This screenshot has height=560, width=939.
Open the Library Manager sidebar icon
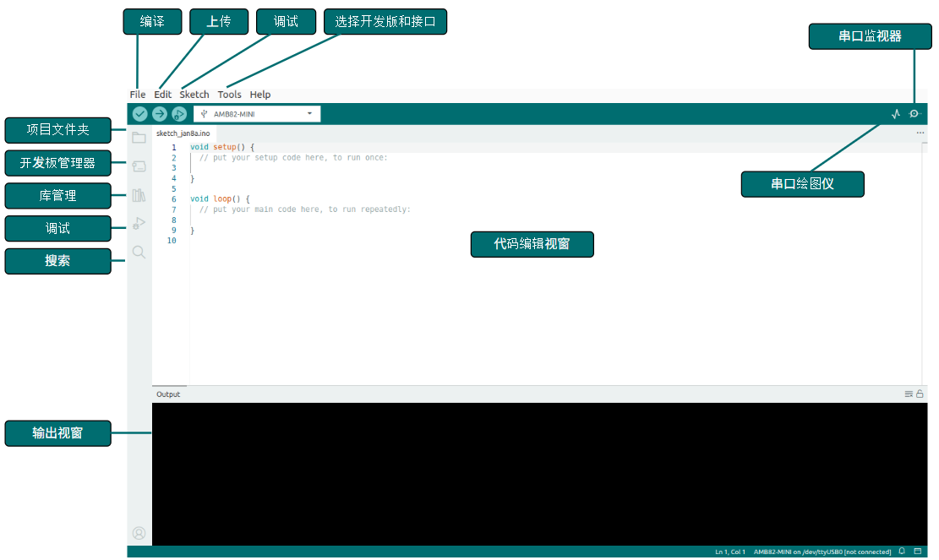tap(139, 195)
